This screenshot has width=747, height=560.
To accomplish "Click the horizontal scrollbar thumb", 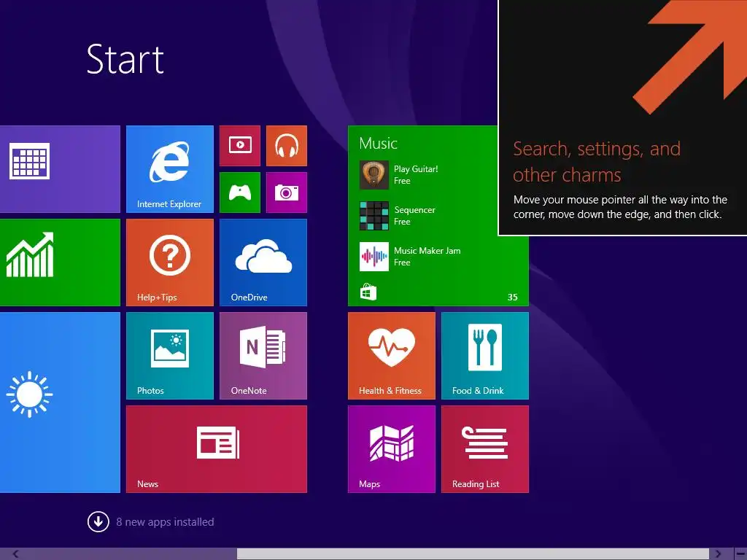I will tap(473, 554).
